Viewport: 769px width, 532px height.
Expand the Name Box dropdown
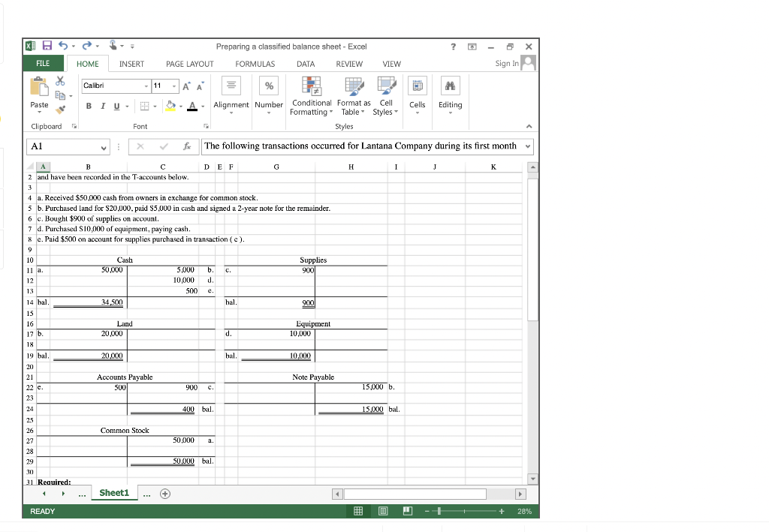click(x=104, y=146)
